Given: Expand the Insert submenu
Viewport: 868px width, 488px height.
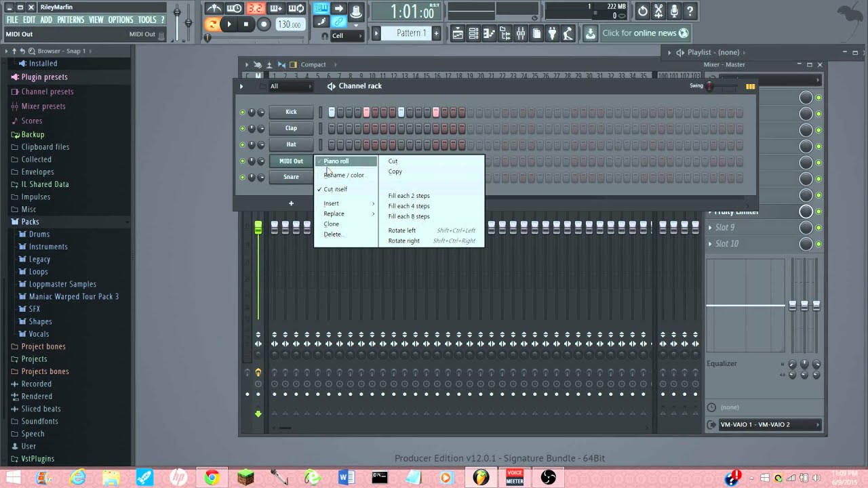Looking at the screenshot, I should 346,203.
